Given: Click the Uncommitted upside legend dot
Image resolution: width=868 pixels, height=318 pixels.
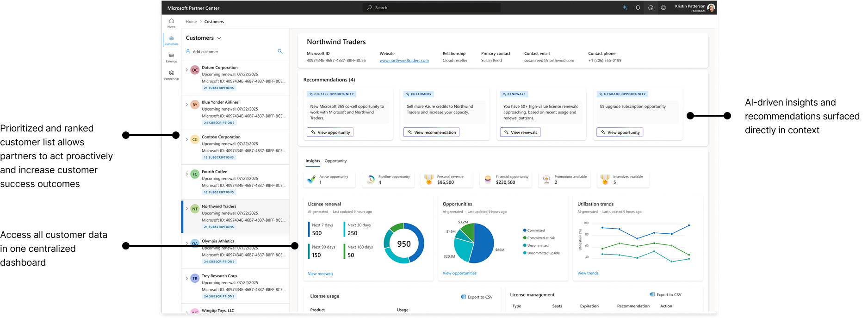Looking at the screenshot, I should (x=525, y=253).
